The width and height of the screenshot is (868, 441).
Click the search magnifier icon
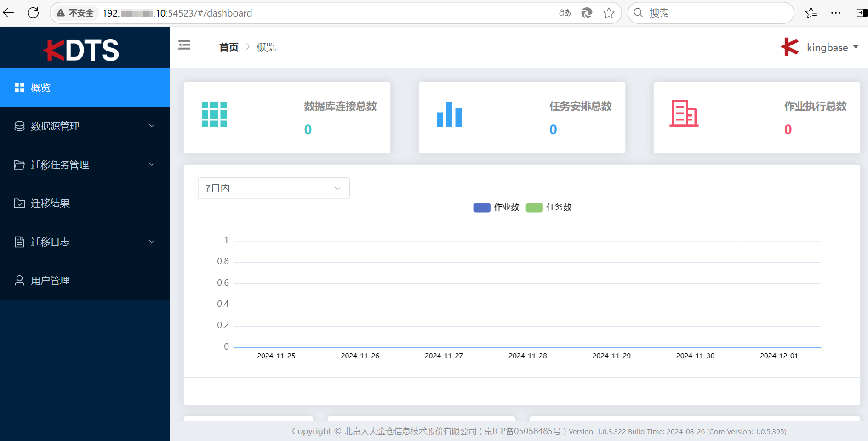[639, 13]
